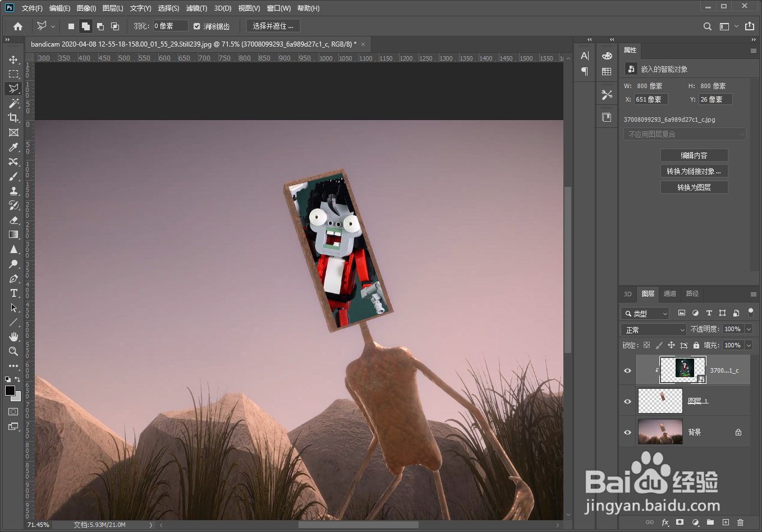Add layer style via fx icon

pos(665,522)
